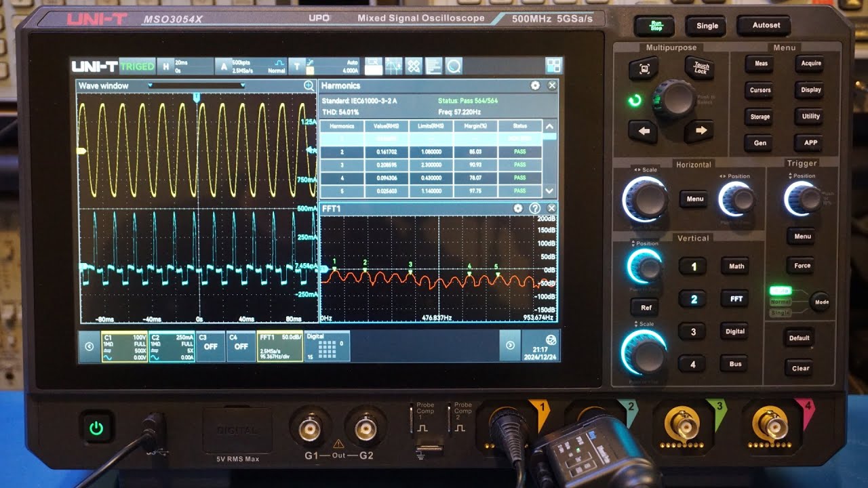
Task: Toggle channel 2 hardware button
Action: pyautogui.click(x=693, y=299)
